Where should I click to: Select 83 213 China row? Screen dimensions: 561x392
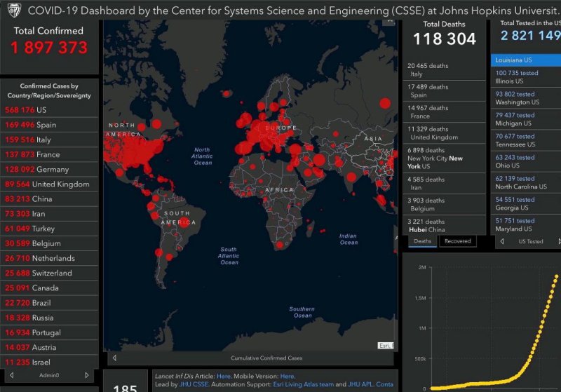[x=49, y=199]
